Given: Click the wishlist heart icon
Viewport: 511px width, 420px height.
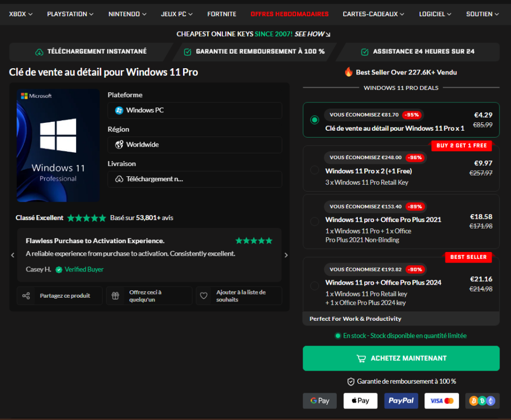Looking at the screenshot, I should 204,296.
